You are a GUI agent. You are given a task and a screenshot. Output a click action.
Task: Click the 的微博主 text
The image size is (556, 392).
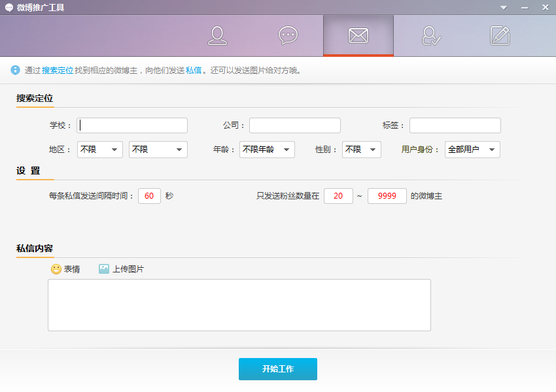[x=426, y=196]
